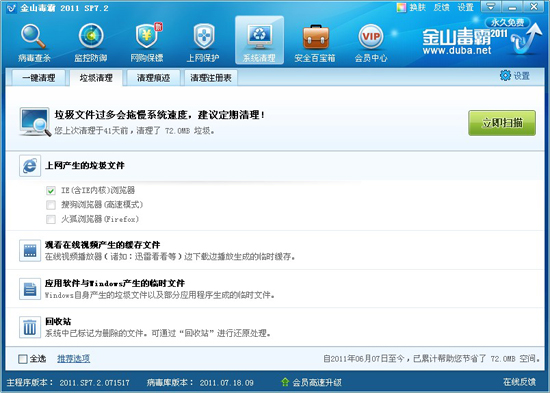Switch to the 一键清理 tab
The image size is (550, 393).
pyautogui.click(x=39, y=78)
